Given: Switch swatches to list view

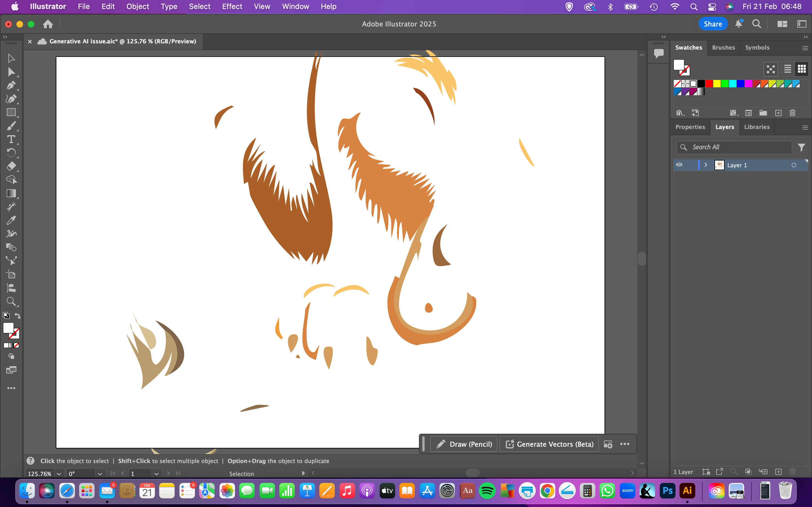Looking at the screenshot, I should [787, 69].
